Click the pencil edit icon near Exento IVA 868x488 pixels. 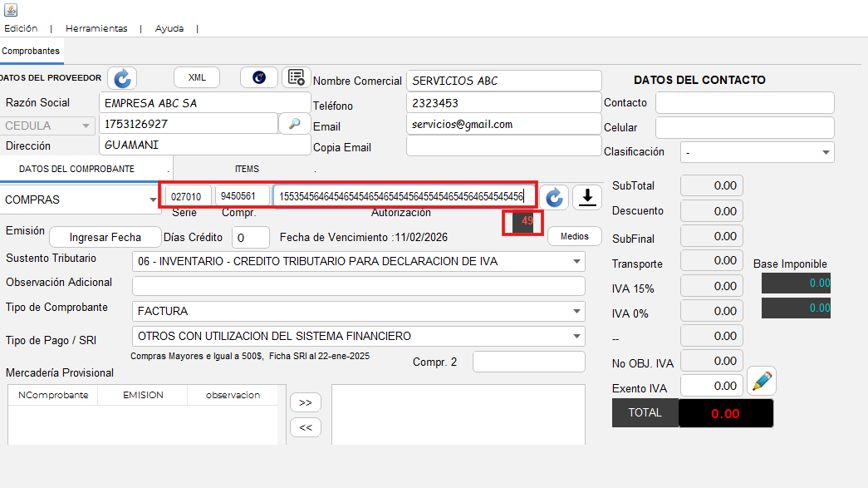click(761, 382)
